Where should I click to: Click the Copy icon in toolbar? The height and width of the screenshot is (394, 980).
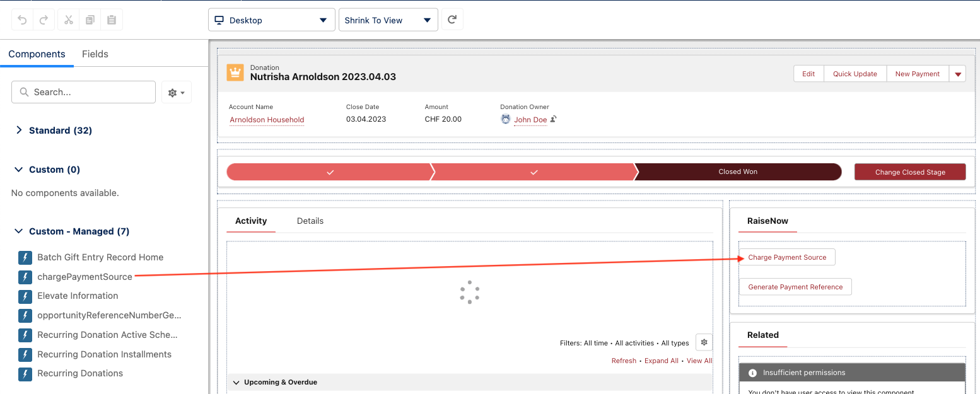click(x=90, y=20)
